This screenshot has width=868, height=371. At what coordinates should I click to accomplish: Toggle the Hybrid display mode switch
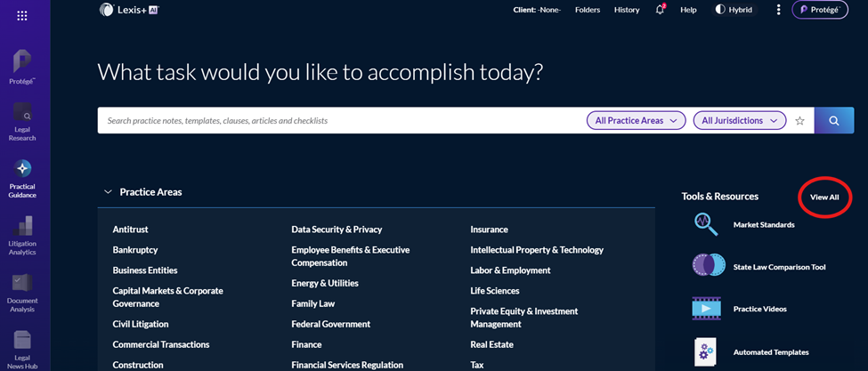tap(734, 10)
